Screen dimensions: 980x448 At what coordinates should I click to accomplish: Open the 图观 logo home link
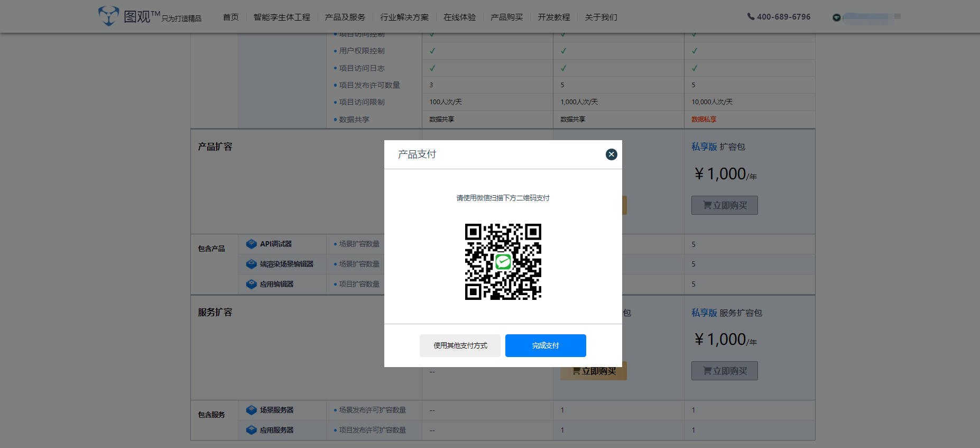(150, 16)
